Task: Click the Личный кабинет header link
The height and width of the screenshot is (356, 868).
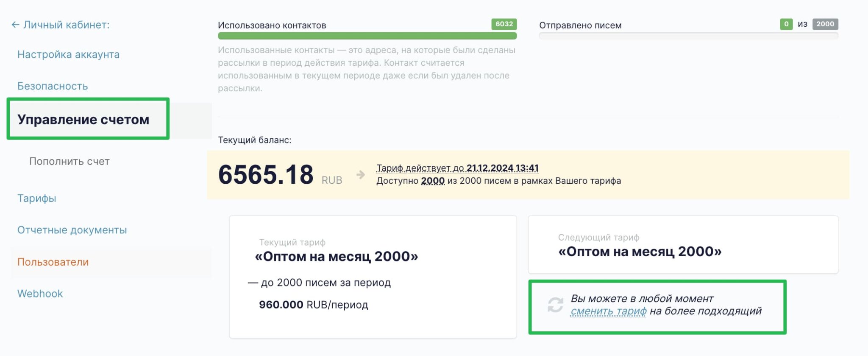Action: (x=66, y=25)
